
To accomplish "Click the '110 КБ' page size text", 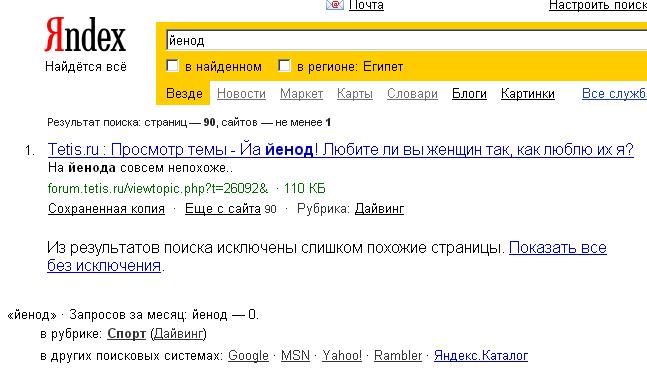I will tap(305, 188).
